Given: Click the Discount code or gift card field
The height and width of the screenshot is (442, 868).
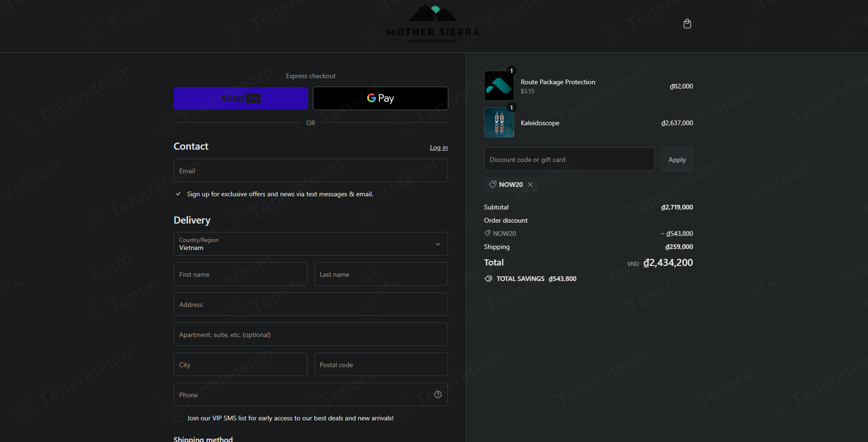Looking at the screenshot, I should point(569,160).
